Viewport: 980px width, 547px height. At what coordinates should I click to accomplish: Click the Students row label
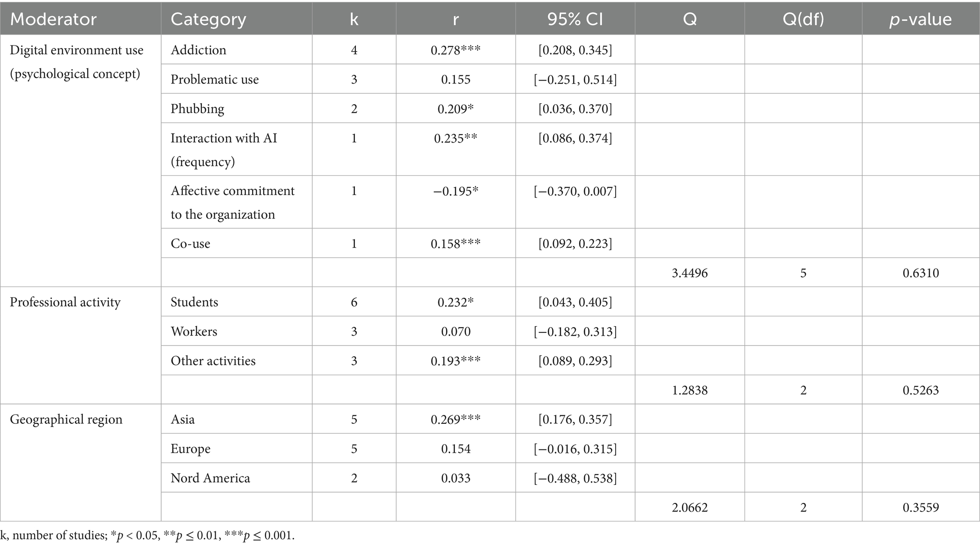194,302
